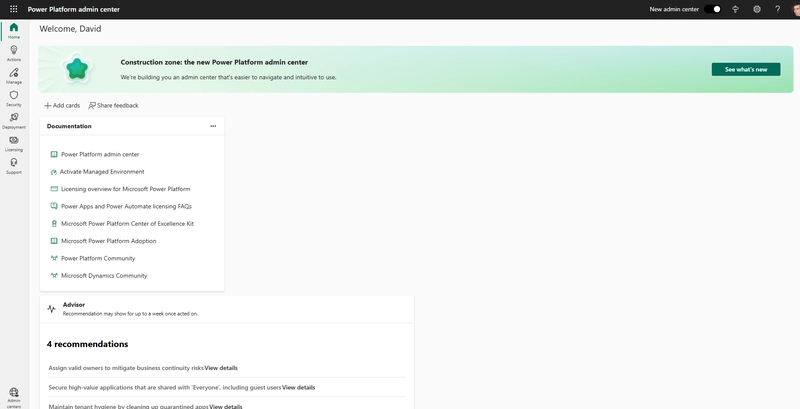Open Power Apps and Power Automate licensing FAQs
Image resolution: width=800 pixels, height=409 pixels.
coord(126,206)
